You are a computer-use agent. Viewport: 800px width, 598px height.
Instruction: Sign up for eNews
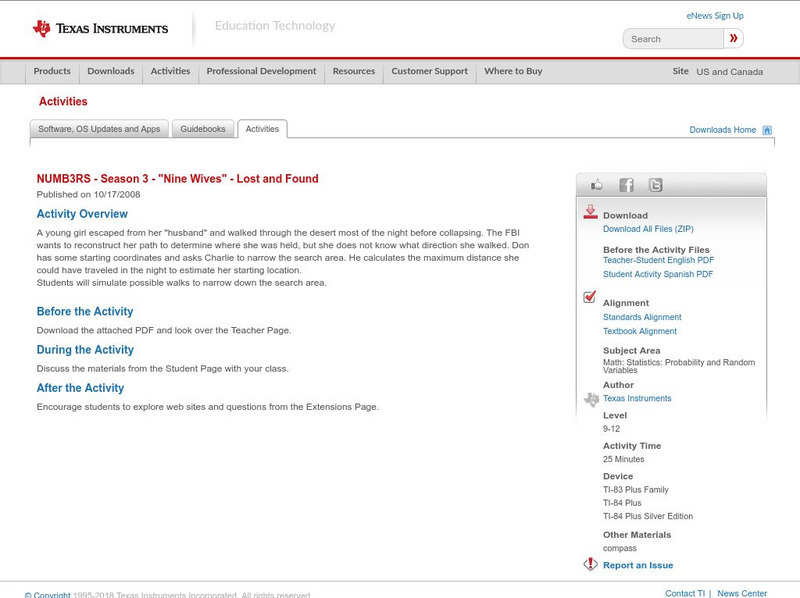pos(714,15)
